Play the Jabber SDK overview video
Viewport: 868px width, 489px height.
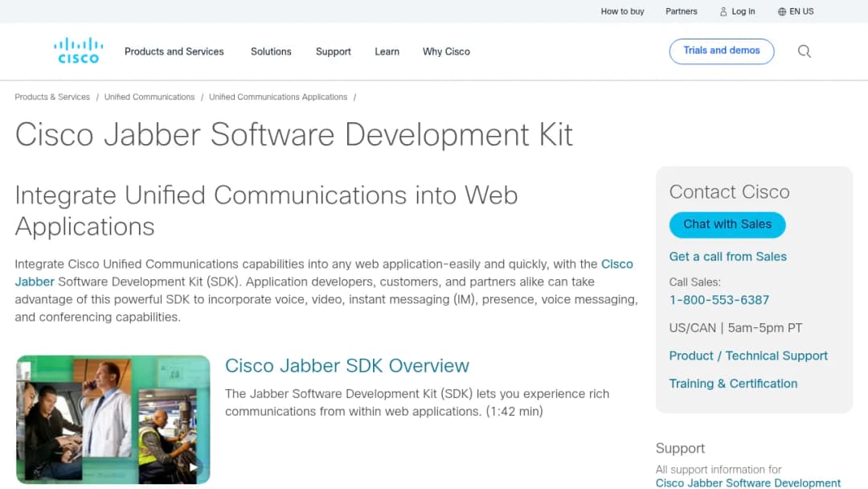[193, 466]
